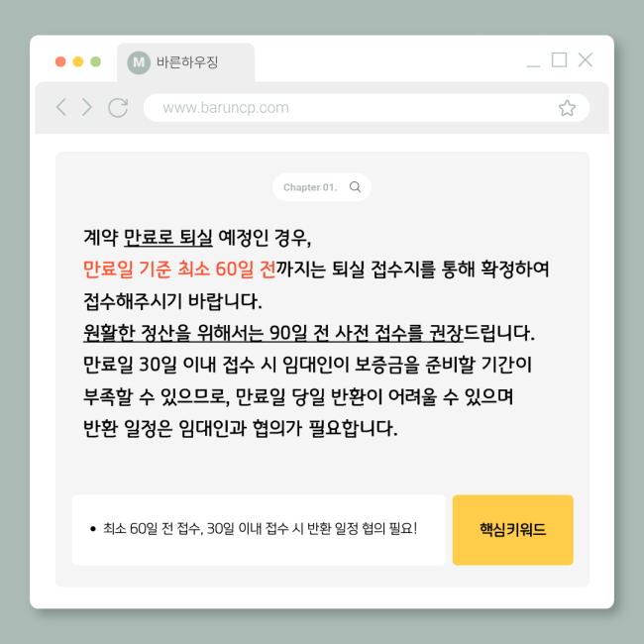Close the window with the X icon
This screenshot has height=644, width=644.
(x=586, y=59)
